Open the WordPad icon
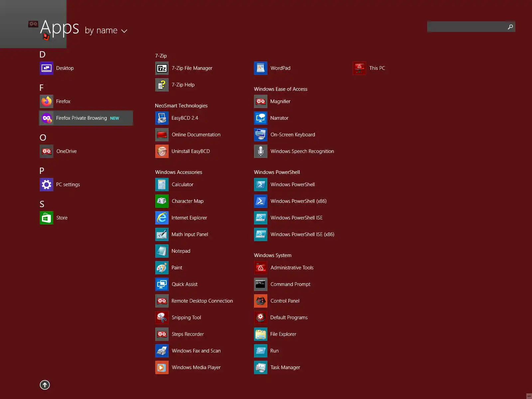Viewport: 532px width, 399px height. point(261,68)
